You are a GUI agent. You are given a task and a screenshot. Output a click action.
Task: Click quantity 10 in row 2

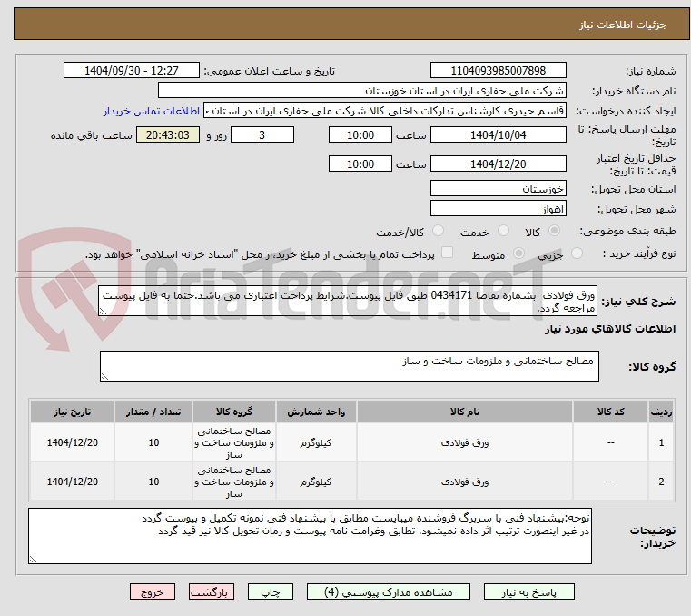153,482
